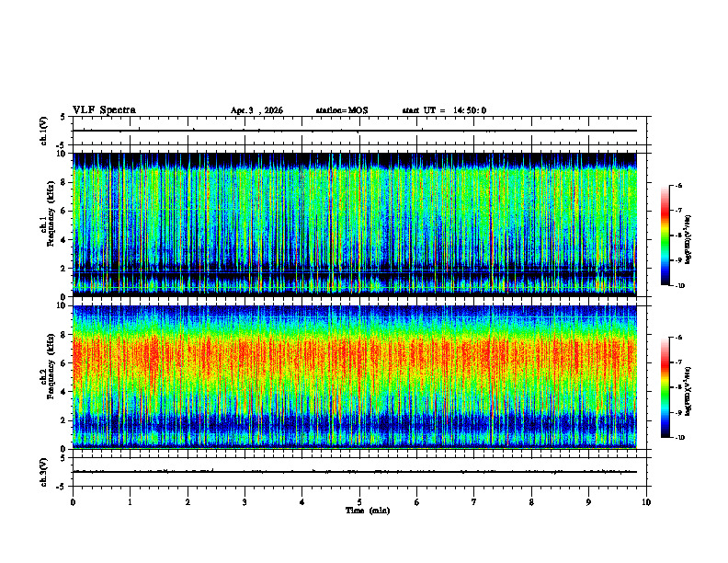
Task: Click the ch.2 spectrogram color scale bar
Action: 665,387
